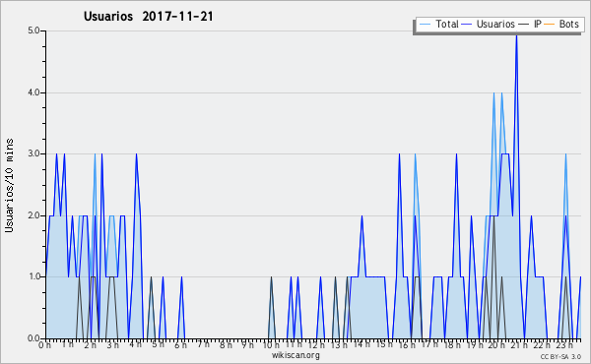Click the Bots legend label
The width and height of the screenshot is (591, 364).
click(x=569, y=24)
